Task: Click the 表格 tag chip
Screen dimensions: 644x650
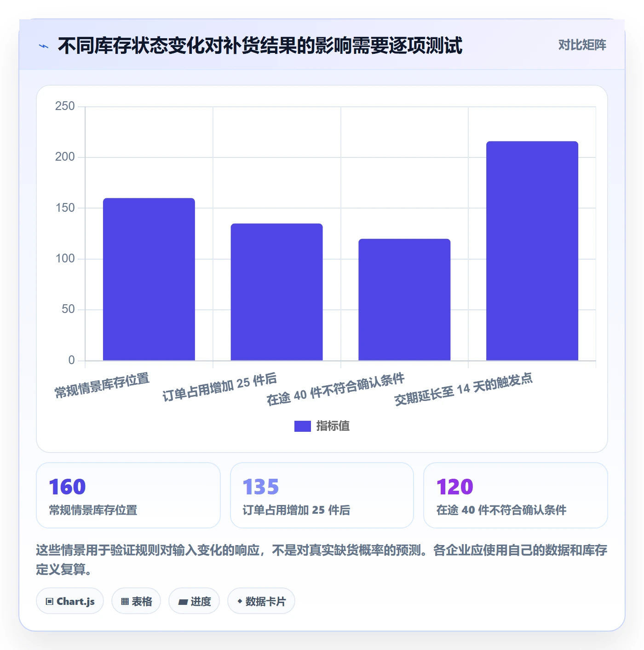Action: (136, 601)
